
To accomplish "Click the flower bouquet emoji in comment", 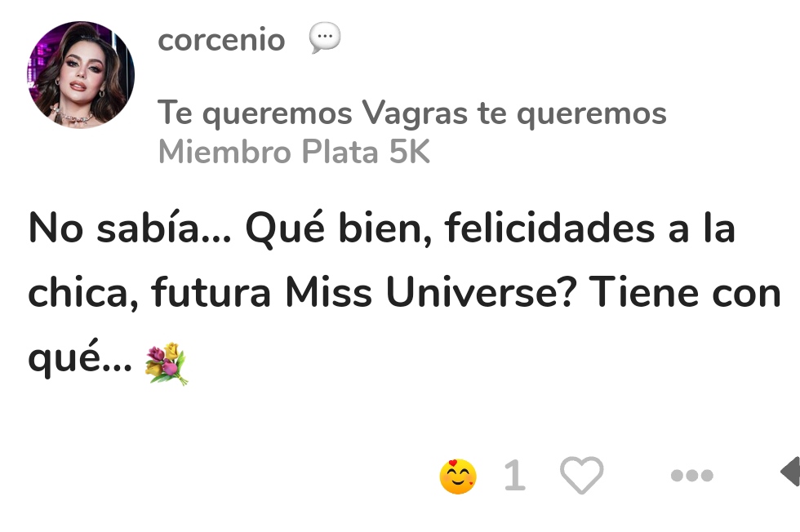I will click(x=167, y=364).
